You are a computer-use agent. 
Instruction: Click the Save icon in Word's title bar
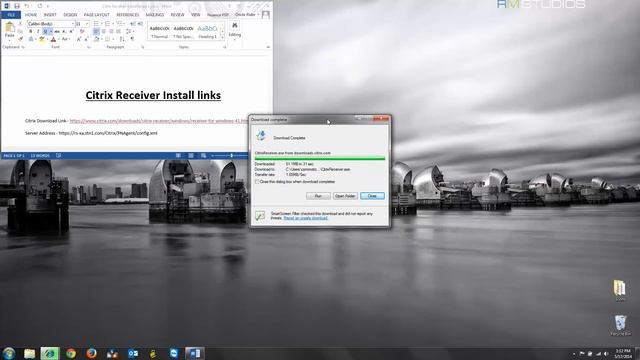(x=17, y=6)
